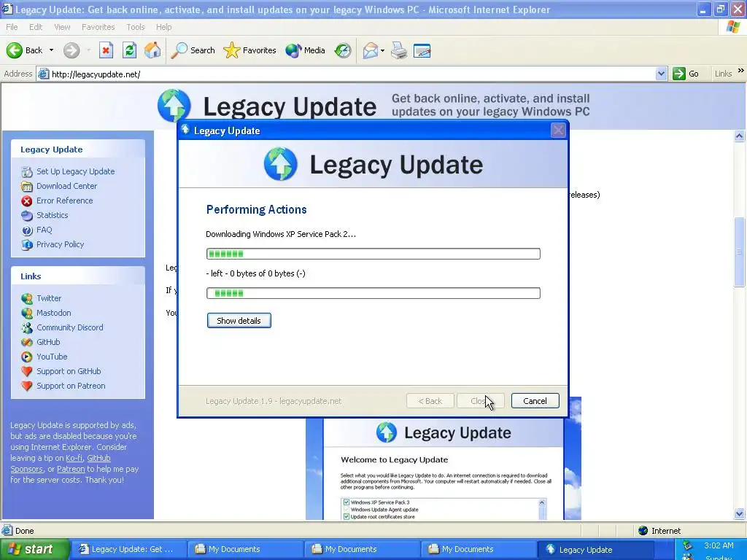Click the Back arrow icon in IE toolbar

[15, 50]
